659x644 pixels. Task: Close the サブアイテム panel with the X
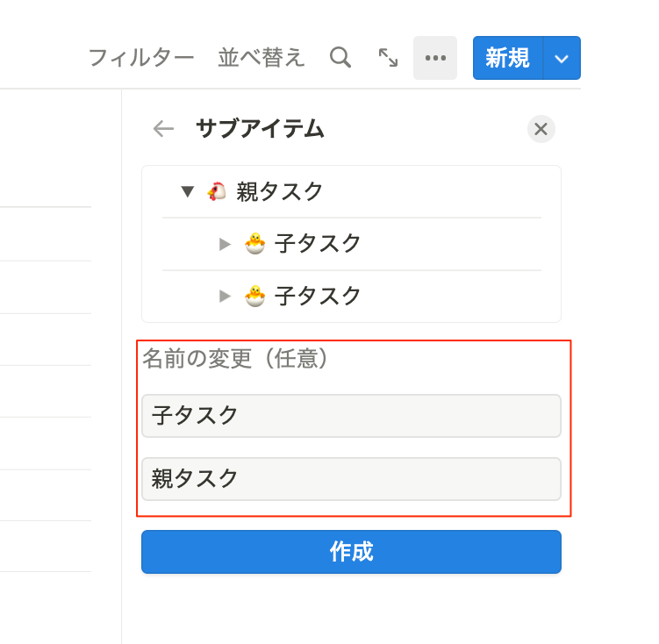541,129
